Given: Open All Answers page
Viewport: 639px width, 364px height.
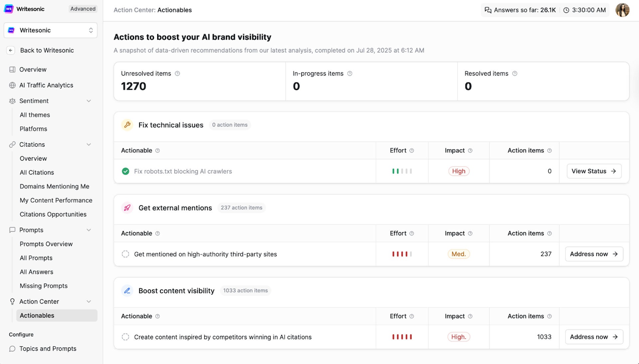Looking at the screenshot, I should pyautogui.click(x=36, y=272).
